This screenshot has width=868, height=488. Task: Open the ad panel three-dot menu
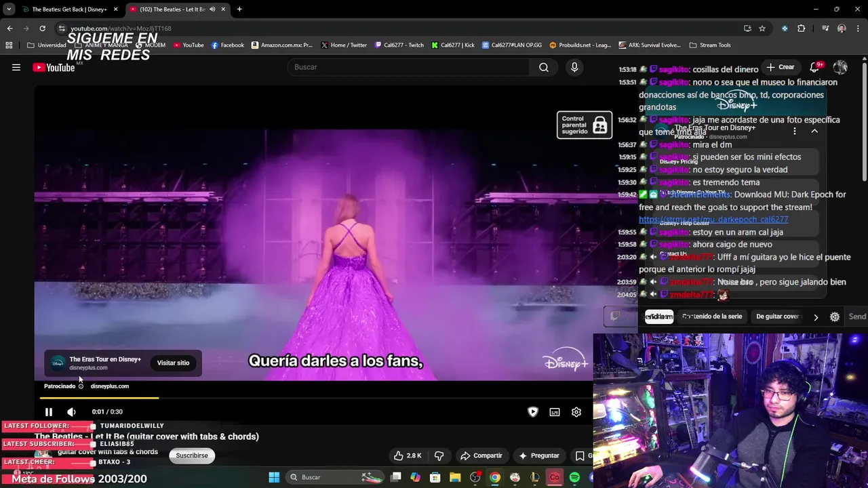[x=795, y=131]
